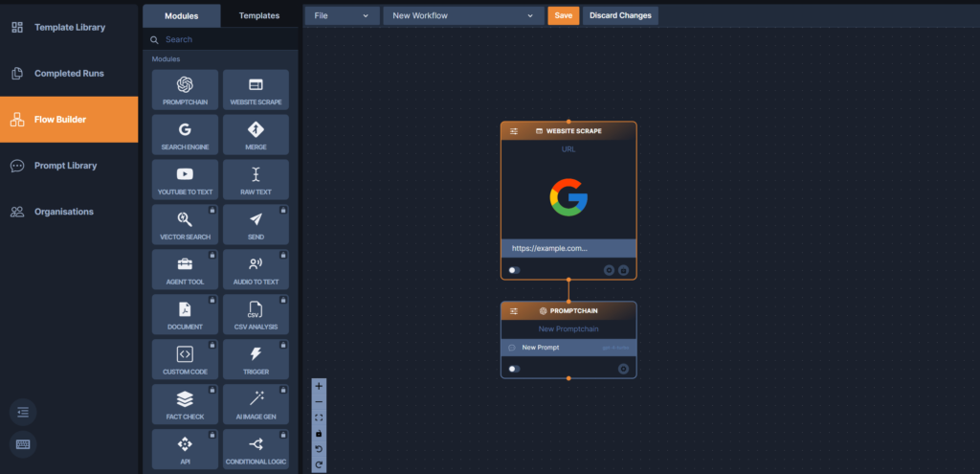Select the locked Document module
The width and height of the screenshot is (980, 474).
(x=185, y=314)
